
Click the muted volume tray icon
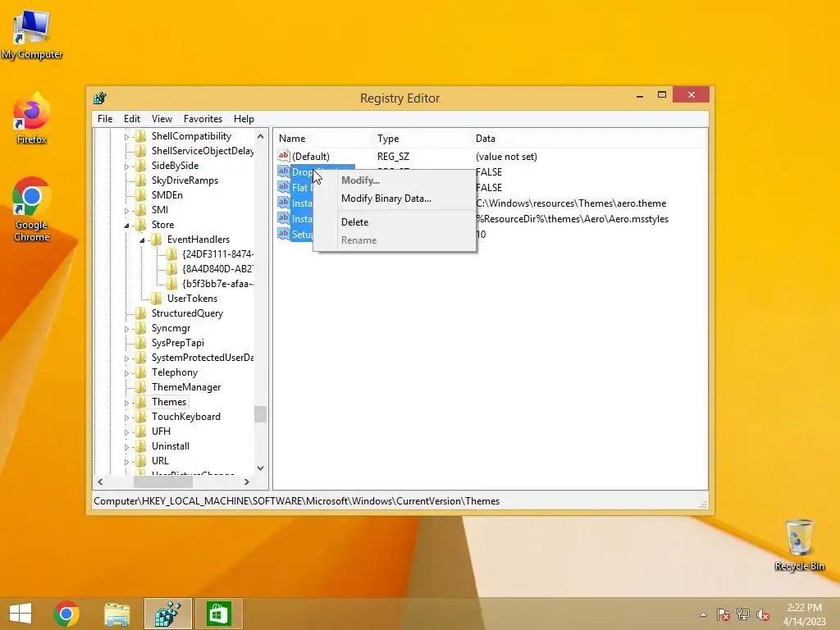pos(763,614)
